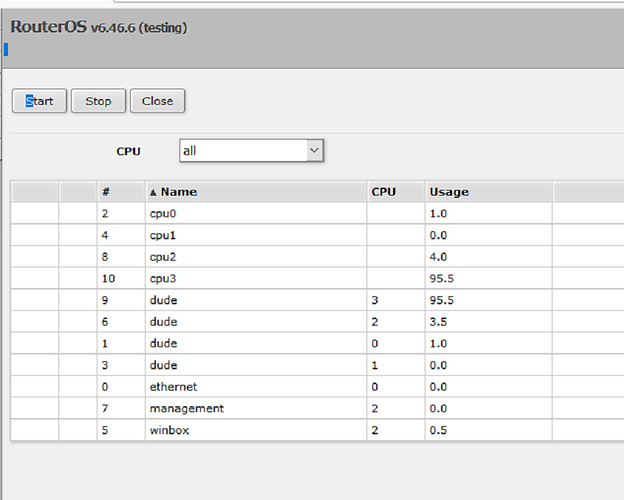The image size is (624, 500).
Task: Select the winbox row
Action: tap(169, 430)
